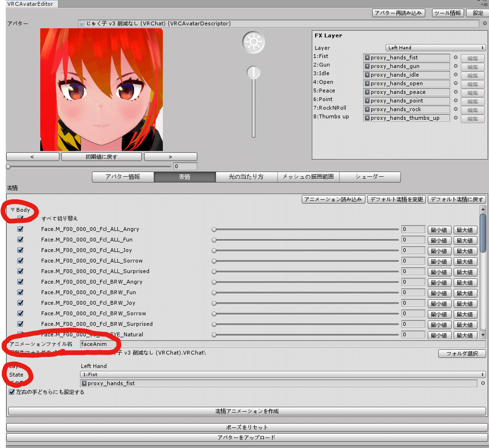Click the Fcl_ALL_Joy value field
489x448 pixels.
413,250
